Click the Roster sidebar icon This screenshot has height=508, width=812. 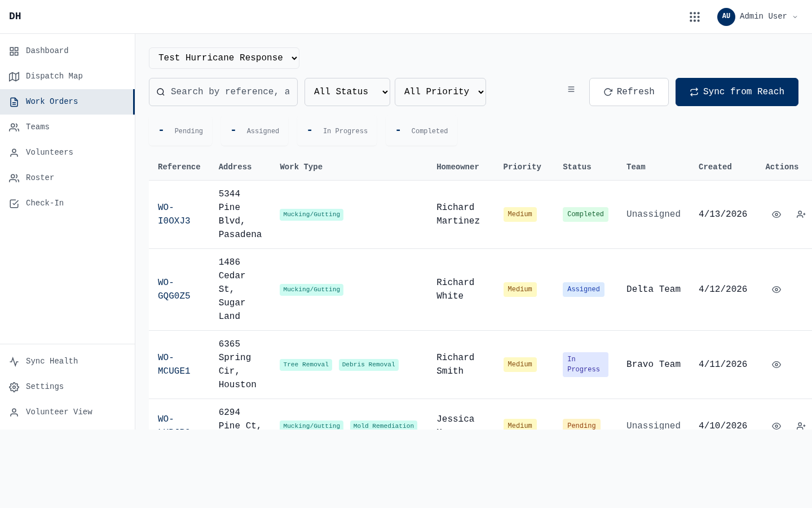click(x=14, y=178)
